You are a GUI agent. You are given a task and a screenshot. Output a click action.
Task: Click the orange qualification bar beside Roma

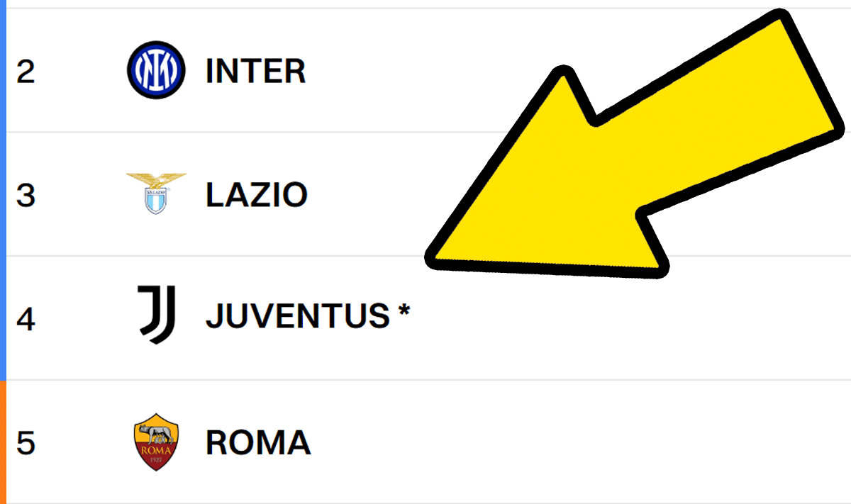coord(3,441)
